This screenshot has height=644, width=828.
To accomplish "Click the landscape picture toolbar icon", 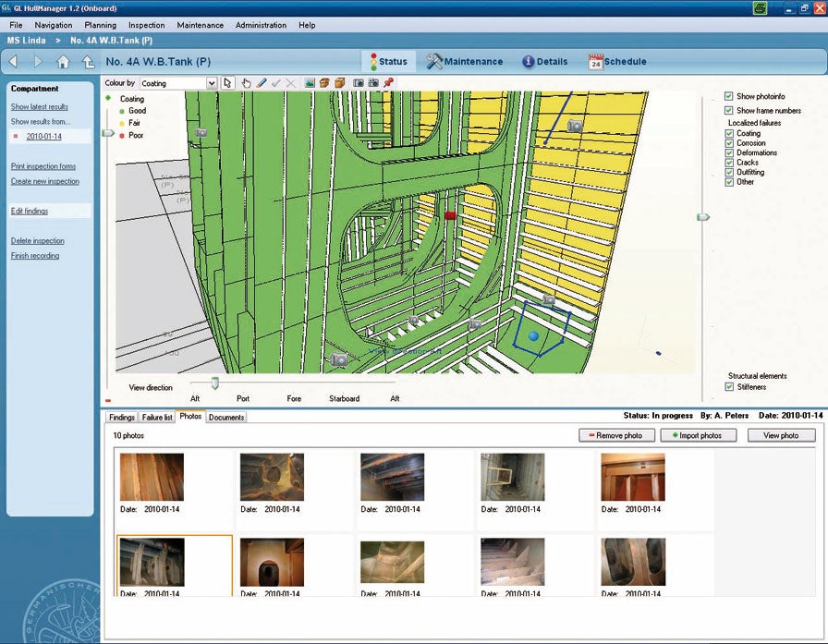I will click(x=310, y=83).
